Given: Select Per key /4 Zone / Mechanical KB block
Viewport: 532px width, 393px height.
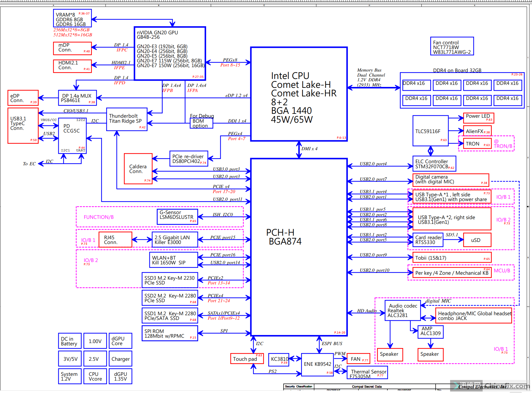Looking at the screenshot, I should (452, 272).
